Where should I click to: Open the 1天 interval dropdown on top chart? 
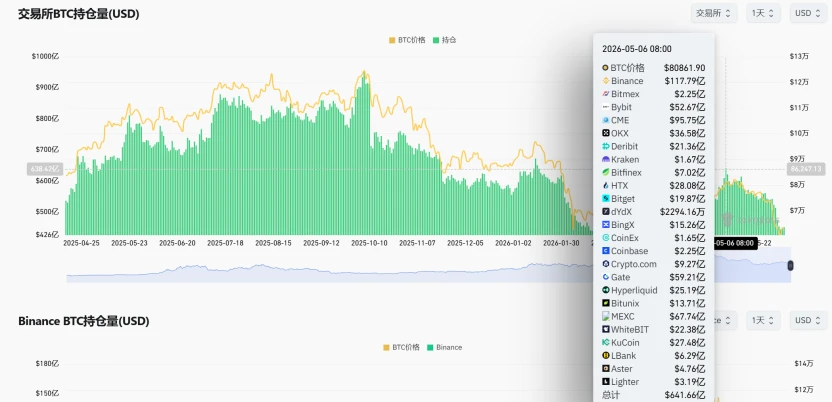click(763, 13)
